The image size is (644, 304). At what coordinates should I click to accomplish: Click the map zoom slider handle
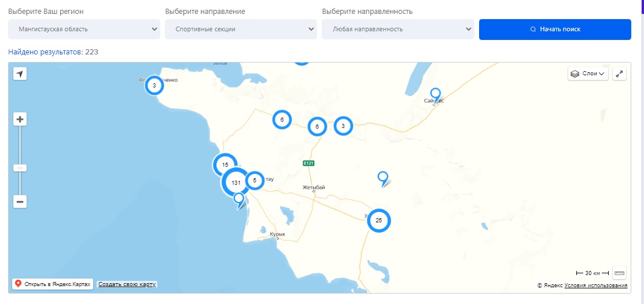[20, 168]
